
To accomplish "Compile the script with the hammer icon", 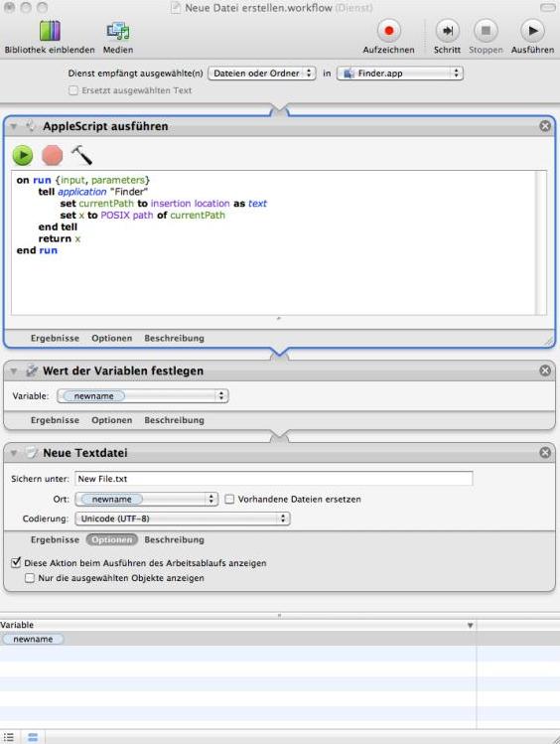I will coord(81,155).
